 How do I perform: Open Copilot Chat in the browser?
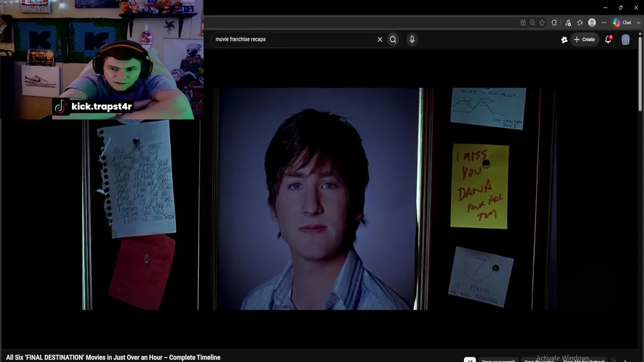pos(622,23)
